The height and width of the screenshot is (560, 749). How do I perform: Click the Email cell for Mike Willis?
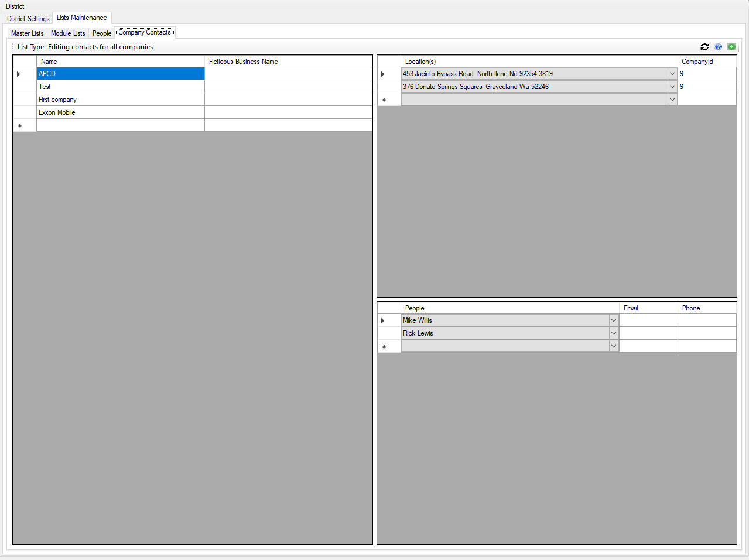pos(648,320)
